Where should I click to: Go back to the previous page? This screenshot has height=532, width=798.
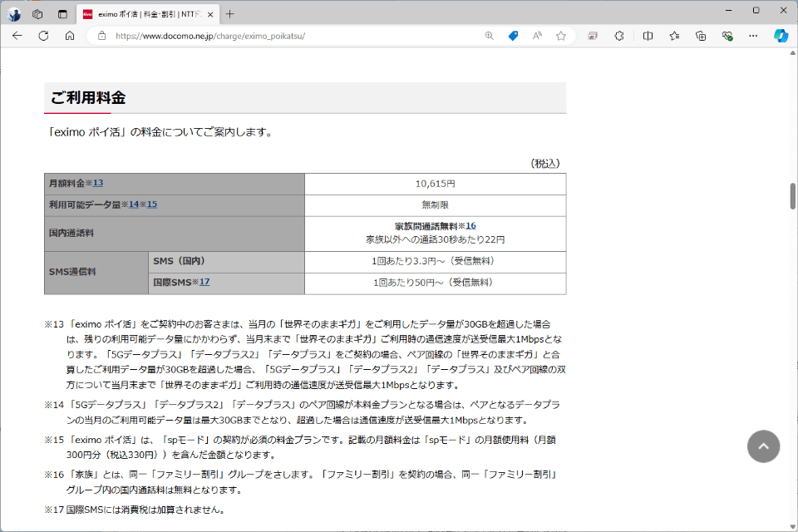pyautogui.click(x=17, y=36)
